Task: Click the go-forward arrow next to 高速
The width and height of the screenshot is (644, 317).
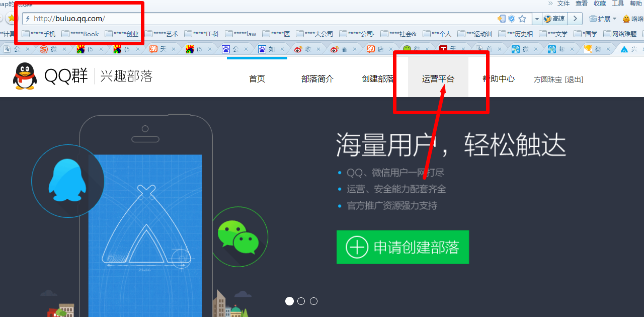Action: 575,19
